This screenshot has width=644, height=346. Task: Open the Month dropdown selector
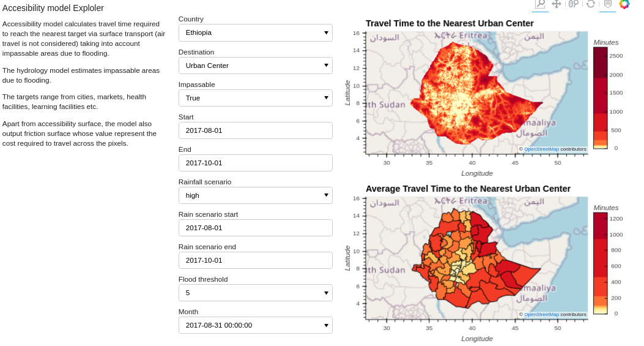point(255,325)
